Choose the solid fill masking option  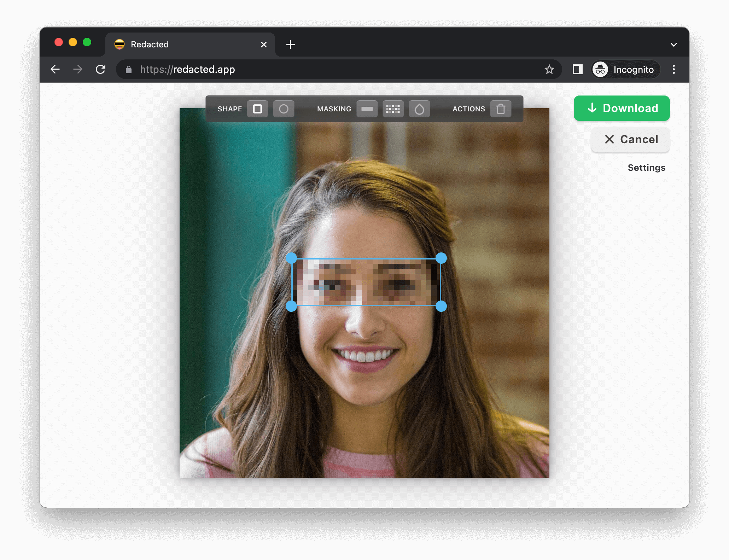pos(367,109)
